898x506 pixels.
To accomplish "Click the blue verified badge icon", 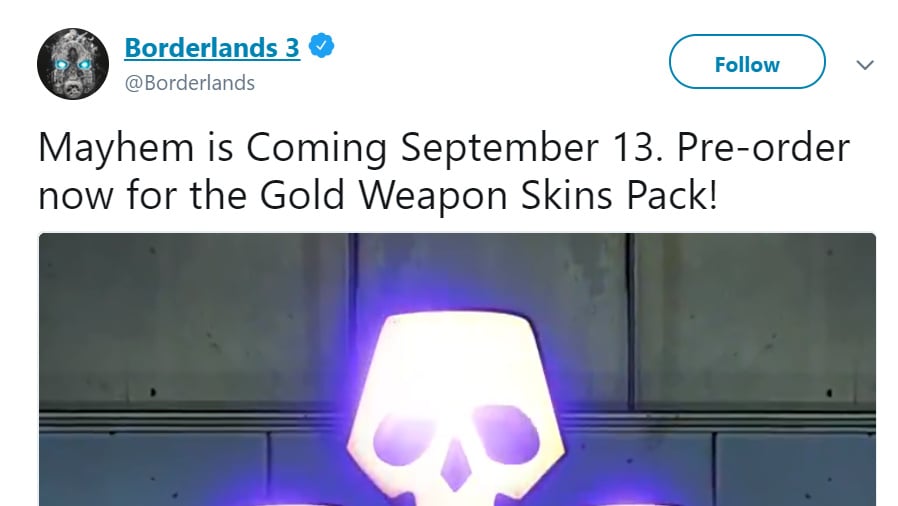I will click(321, 46).
